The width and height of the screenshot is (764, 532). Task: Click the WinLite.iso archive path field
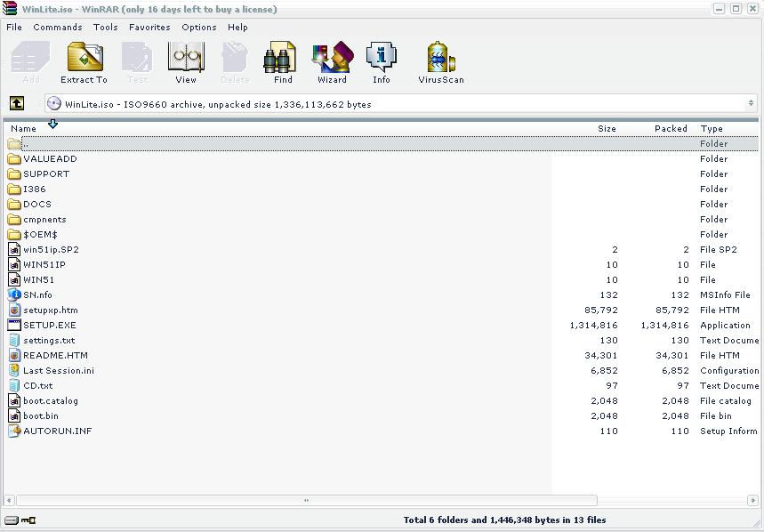tap(400, 104)
